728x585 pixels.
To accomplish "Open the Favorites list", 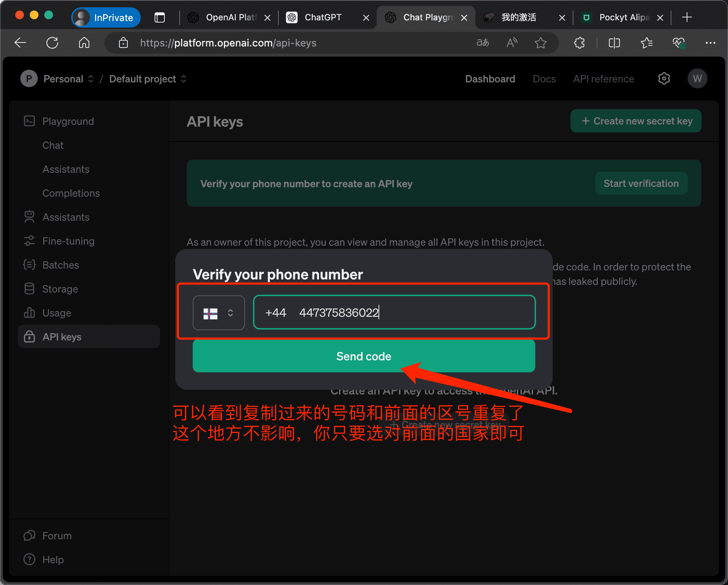I will click(647, 43).
